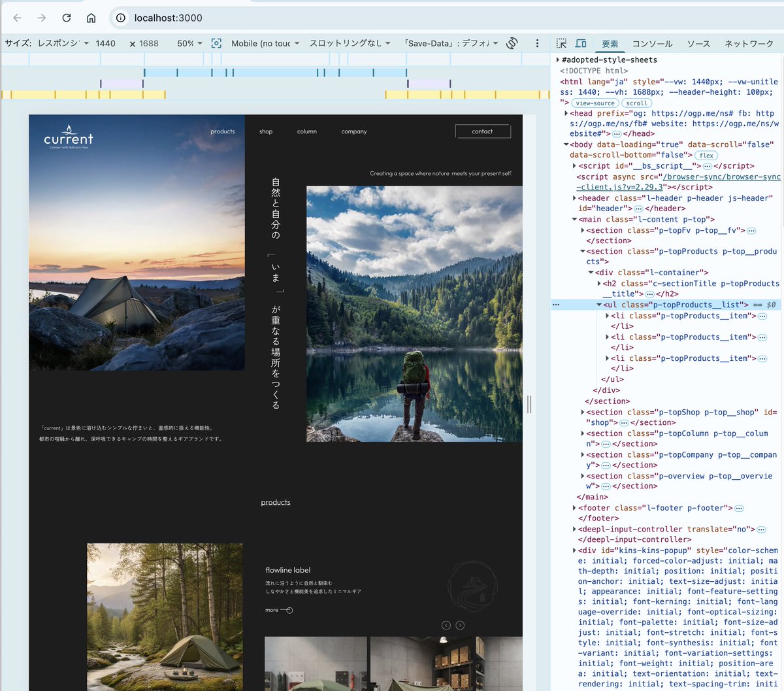Click the current logo in the page header
Viewport: 784px width, 691px height.
tap(69, 137)
